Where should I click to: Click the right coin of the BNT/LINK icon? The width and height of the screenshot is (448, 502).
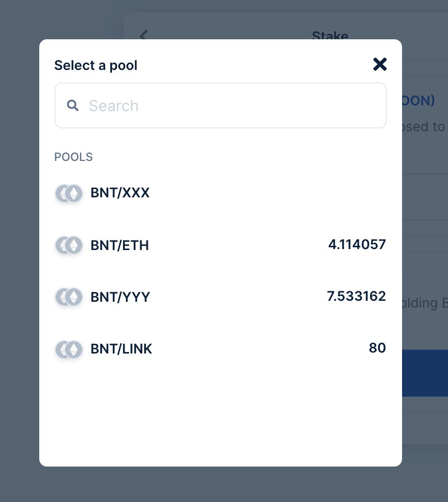tap(75, 349)
